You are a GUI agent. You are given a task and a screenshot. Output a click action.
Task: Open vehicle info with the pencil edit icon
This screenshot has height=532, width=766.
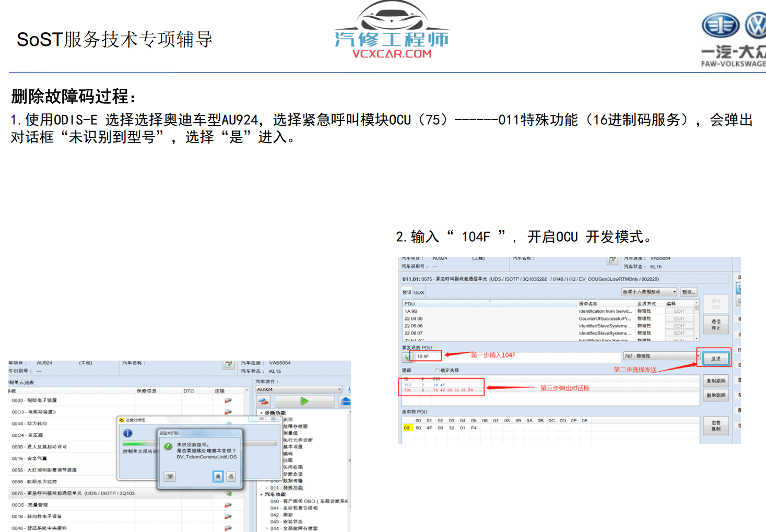tap(228, 364)
